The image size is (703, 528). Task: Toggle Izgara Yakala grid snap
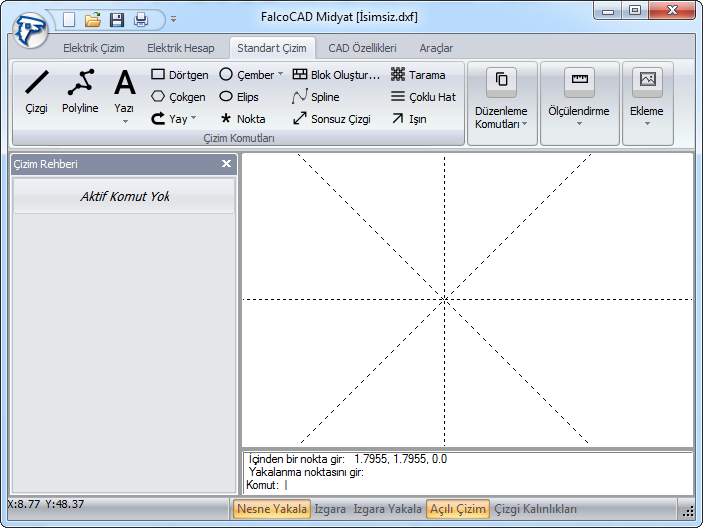tap(387, 509)
